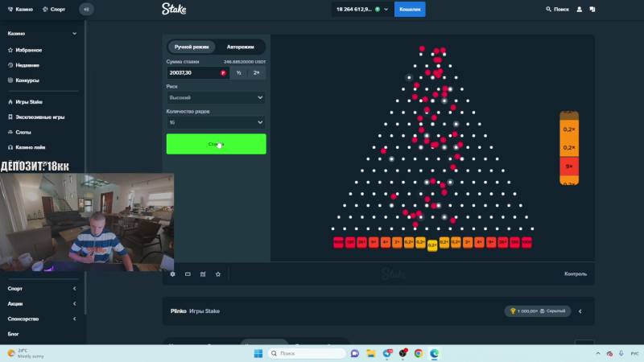
Task: Open Microsoft Edge from taskbar
Action: coord(434,353)
